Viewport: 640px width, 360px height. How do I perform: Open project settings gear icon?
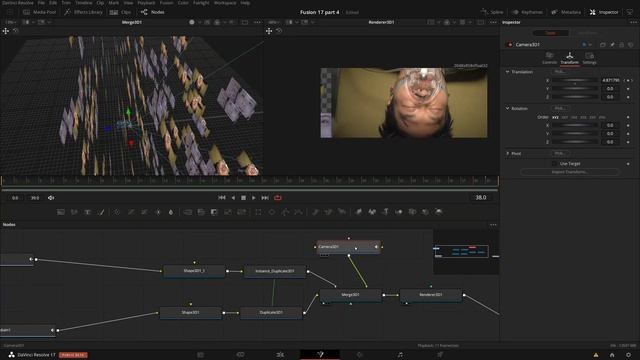point(629,355)
